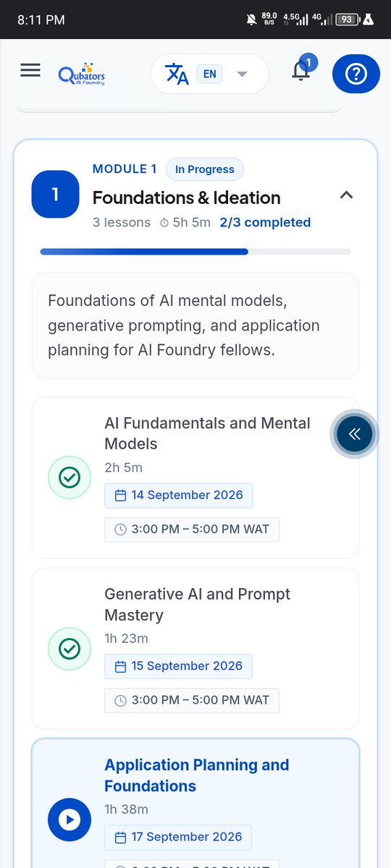Open Application Planning and Foundations lesson
The image size is (391, 868).
point(195,804)
